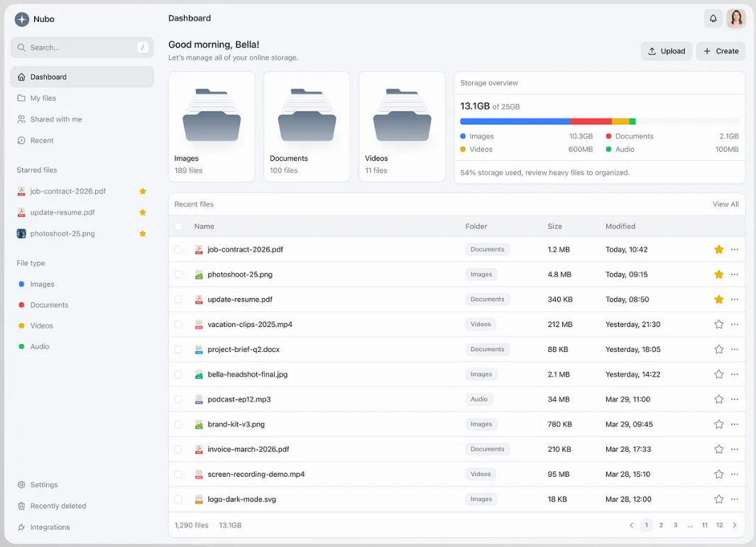Tick the checkbox for photoshoot-25.png
Image resolution: width=756 pixels, height=547 pixels.
(178, 275)
